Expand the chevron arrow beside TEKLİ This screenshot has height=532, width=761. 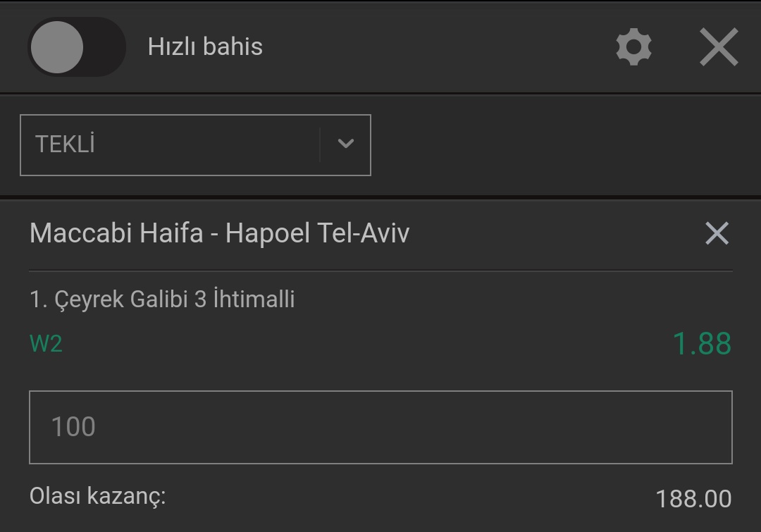click(x=345, y=144)
